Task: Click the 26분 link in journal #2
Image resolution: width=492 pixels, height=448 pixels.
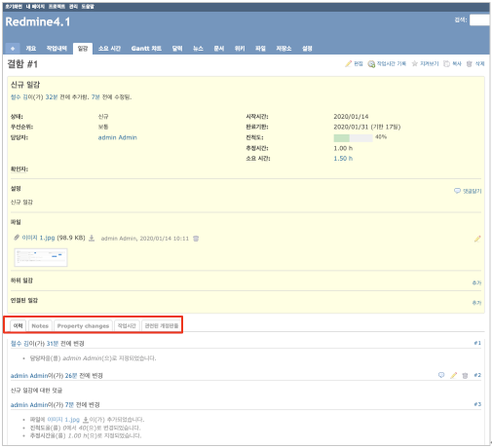Action: pos(71,376)
